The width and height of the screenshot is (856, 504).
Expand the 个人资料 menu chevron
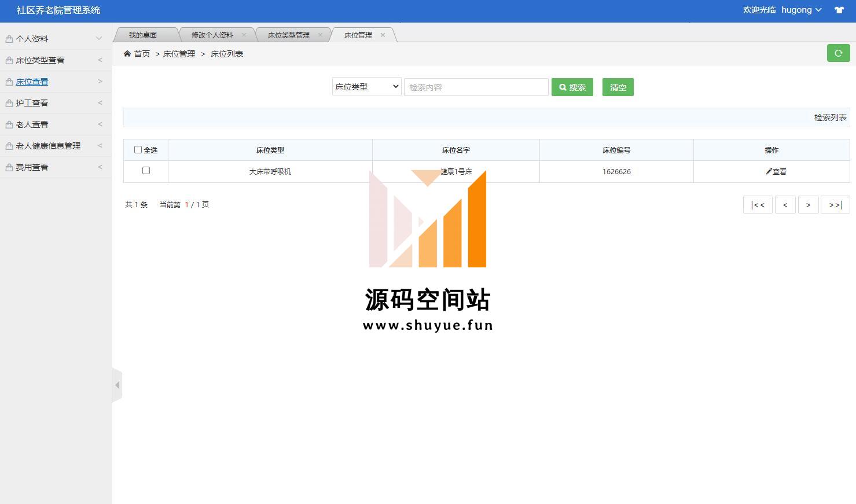coord(99,39)
